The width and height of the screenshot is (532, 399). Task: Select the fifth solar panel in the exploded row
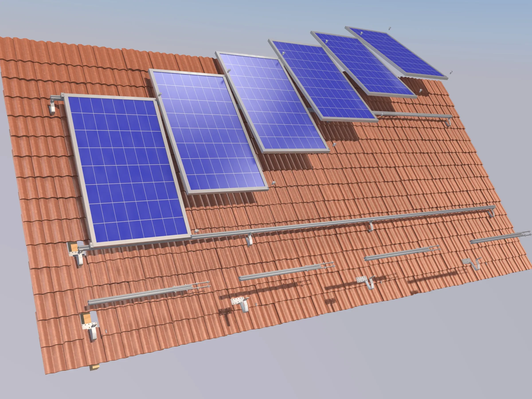click(363, 65)
